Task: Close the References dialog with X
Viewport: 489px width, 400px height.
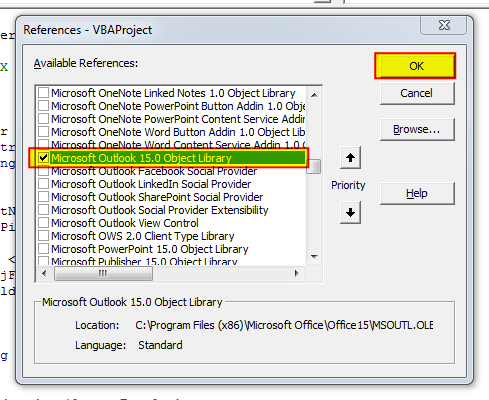Action: pos(444,25)
